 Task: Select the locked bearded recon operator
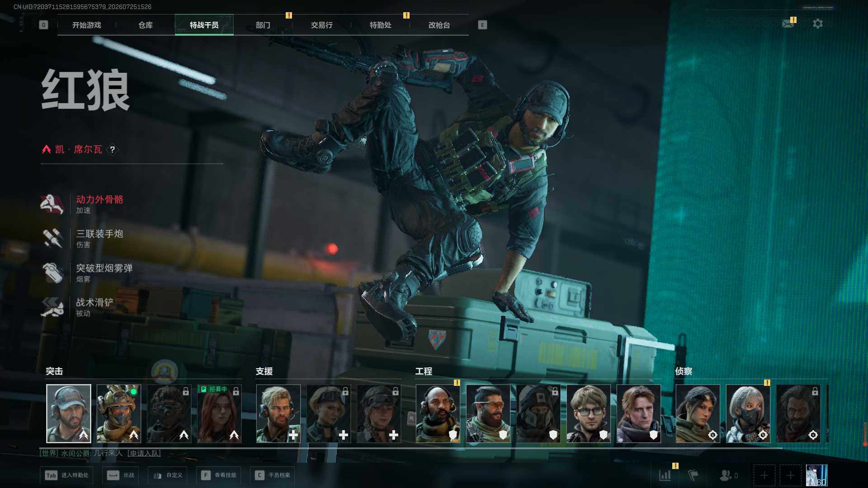coord(798,413)
